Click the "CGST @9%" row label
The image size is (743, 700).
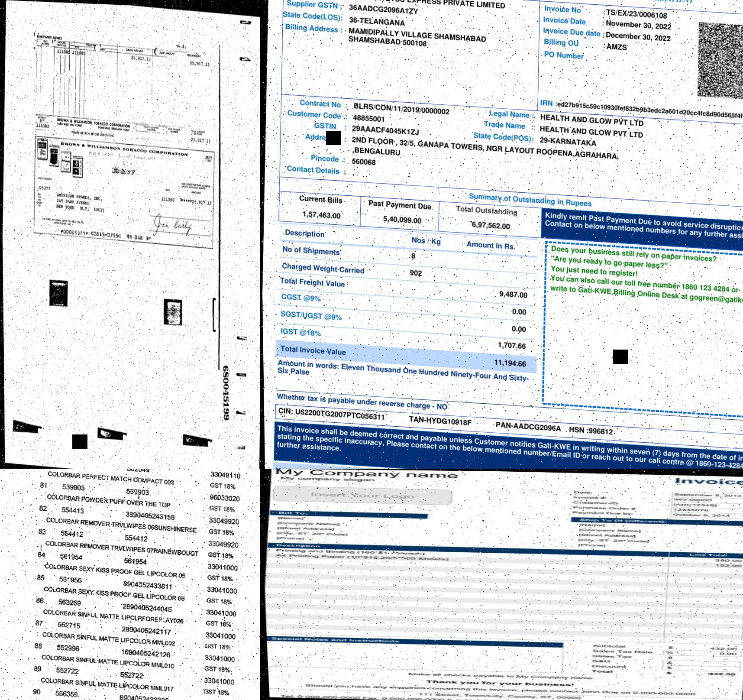[301, 298]
